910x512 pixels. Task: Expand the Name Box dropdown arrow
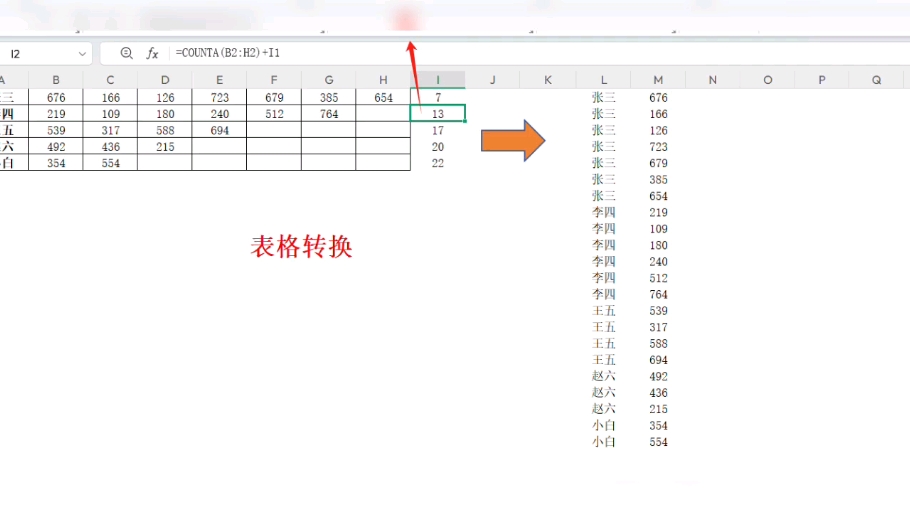click(x=82, y=54)
